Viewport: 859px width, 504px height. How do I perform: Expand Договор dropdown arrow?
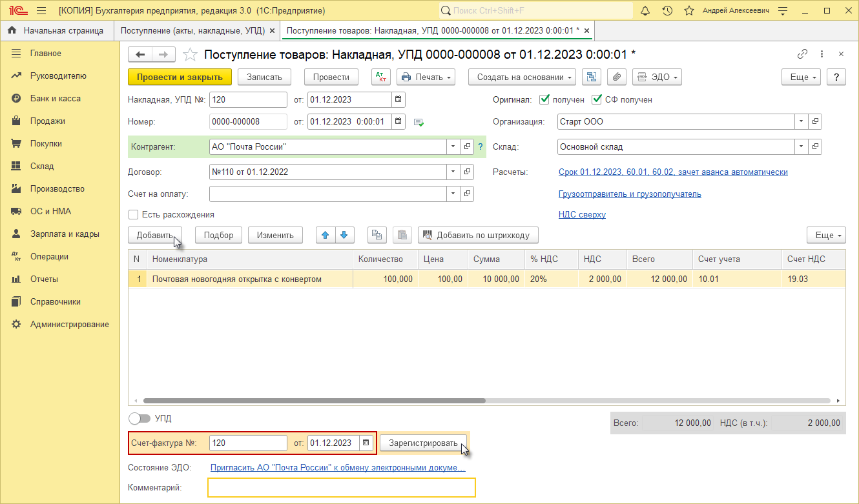[x=453, y=172]
